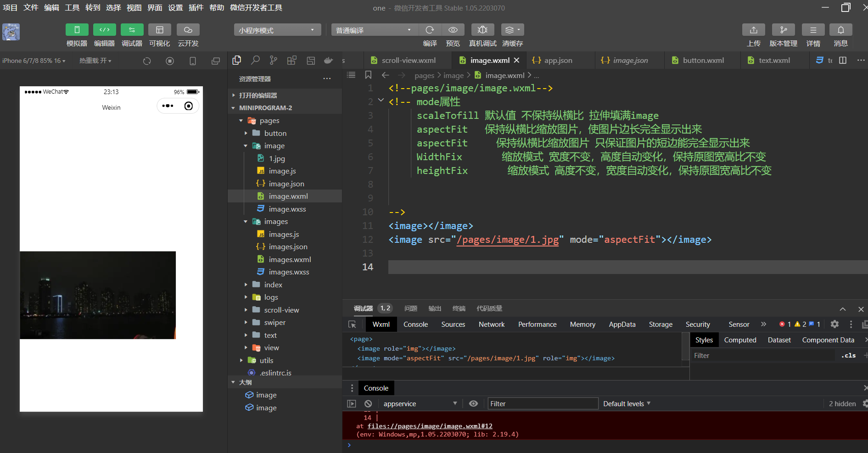Viewport: 868px width, 453px height.
Task: Expand the scroll-view folder
Action: (281, 310)
